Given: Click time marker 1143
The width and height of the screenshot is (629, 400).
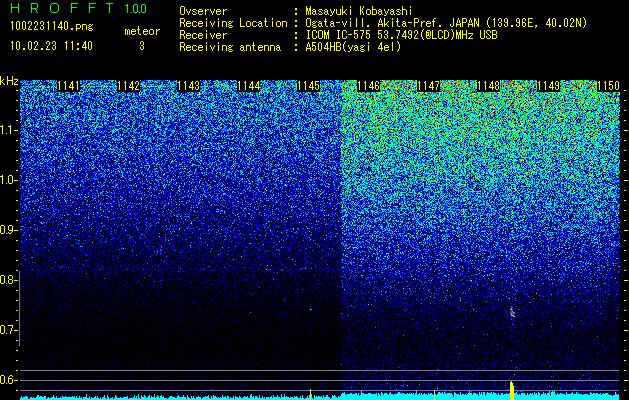Looking at the screenshot, I should tap(189, 86).
